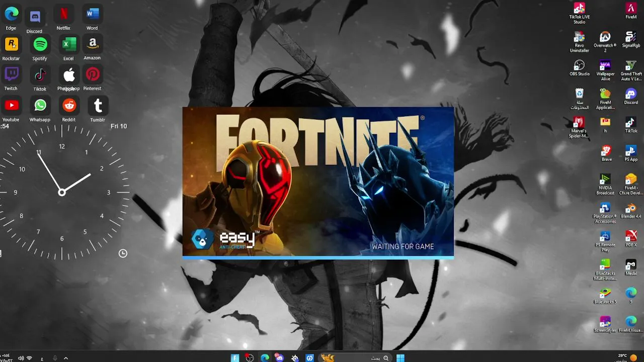Select the Medal desktop shortcut
This screenshot has height=362, width=644.
(x=631, y=268)
